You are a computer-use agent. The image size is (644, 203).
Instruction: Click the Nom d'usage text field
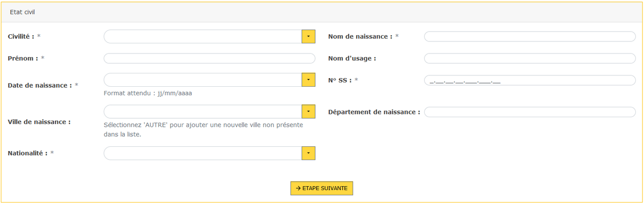tap(530, 58)
